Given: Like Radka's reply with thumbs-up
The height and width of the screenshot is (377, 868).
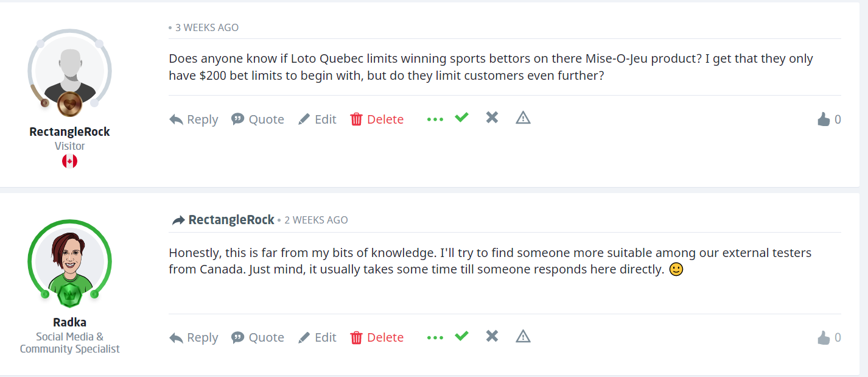Looking at the screenshot, I should pyautogui.click(x=824, y=337).
